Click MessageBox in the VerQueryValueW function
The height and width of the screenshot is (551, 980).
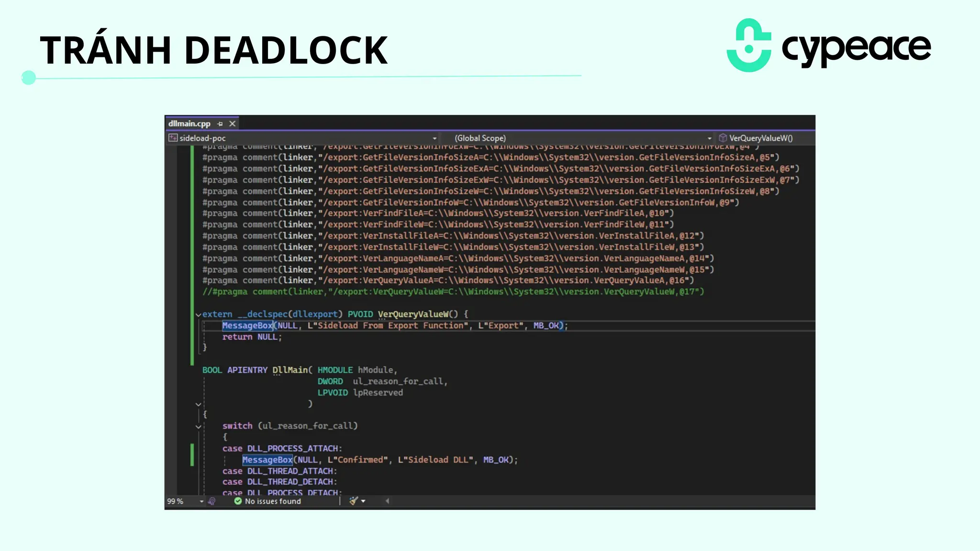[247, 326]
